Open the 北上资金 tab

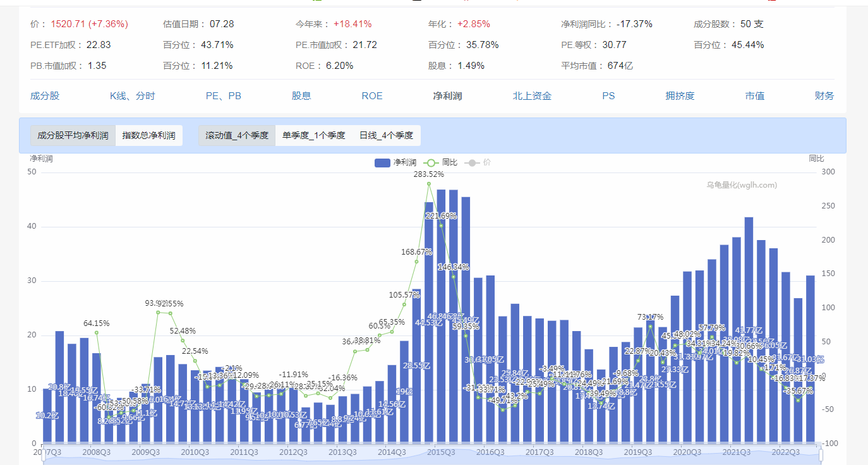tap(532, 96)
